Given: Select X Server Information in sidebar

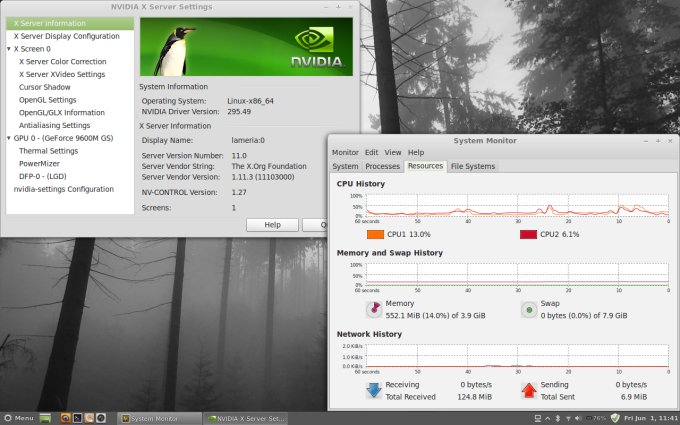Looking at the screenshot, I should (70, 23).
